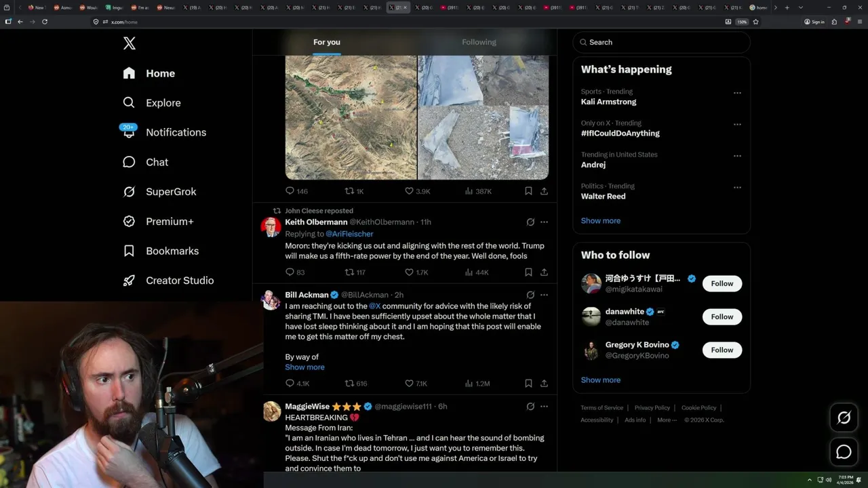This screenshot has height=488, width=868.
Task: Open the floating Grok button
Action: (x=844, y=418)
